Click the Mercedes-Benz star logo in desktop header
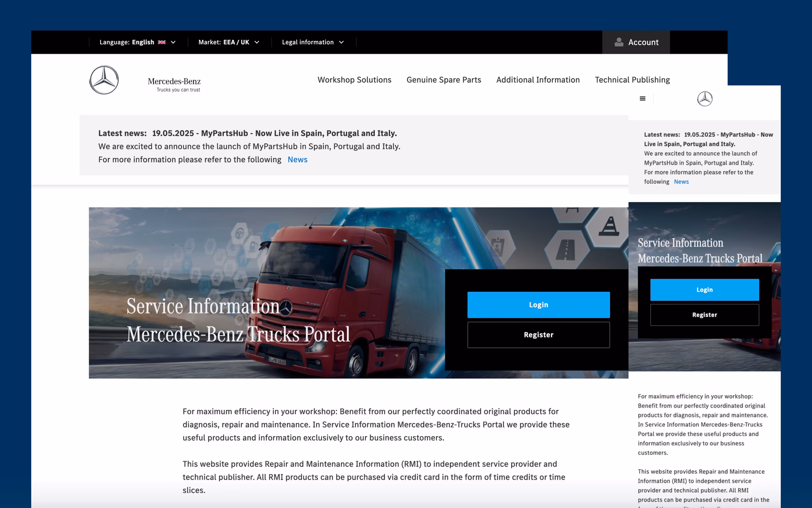Screen dimensions: 812x508 [104, 80]
